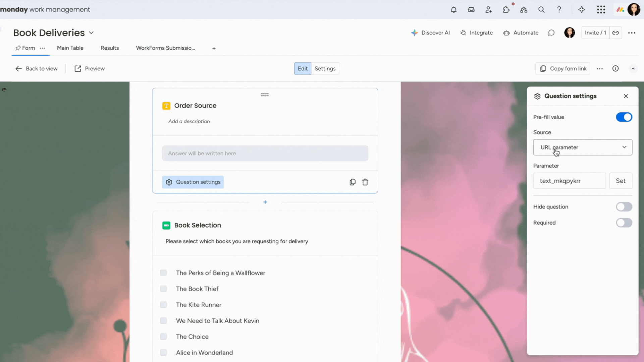Open the notifications bell
Screen dimensions: 644x362
click(x=453, y=10)
